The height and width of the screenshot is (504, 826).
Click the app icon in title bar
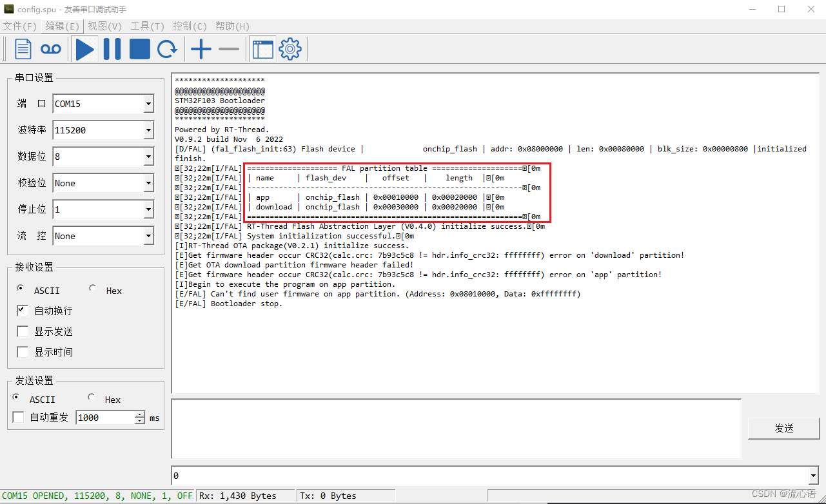(x=8, y=9)
